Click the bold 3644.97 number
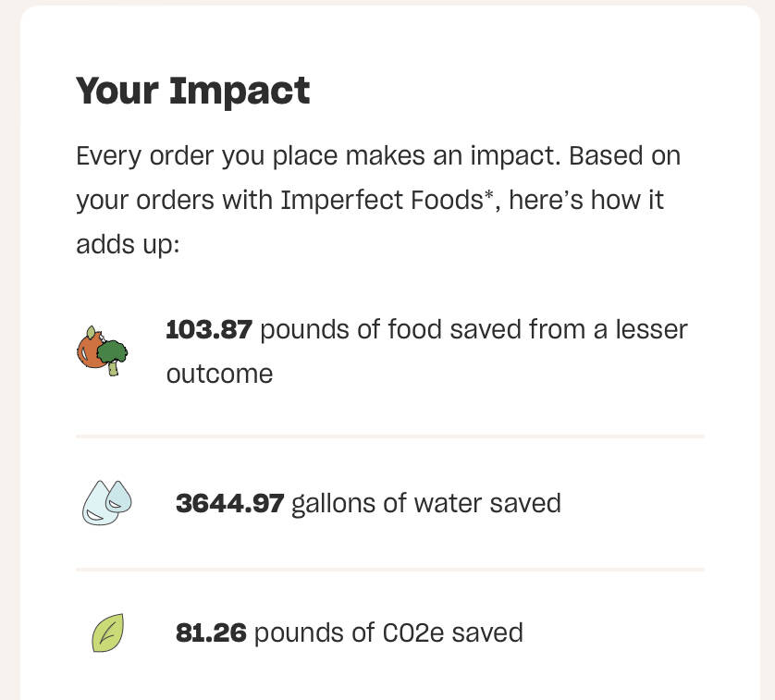This screenshot has width=775, height=700. pyautogui.click(x=230, y=503)
